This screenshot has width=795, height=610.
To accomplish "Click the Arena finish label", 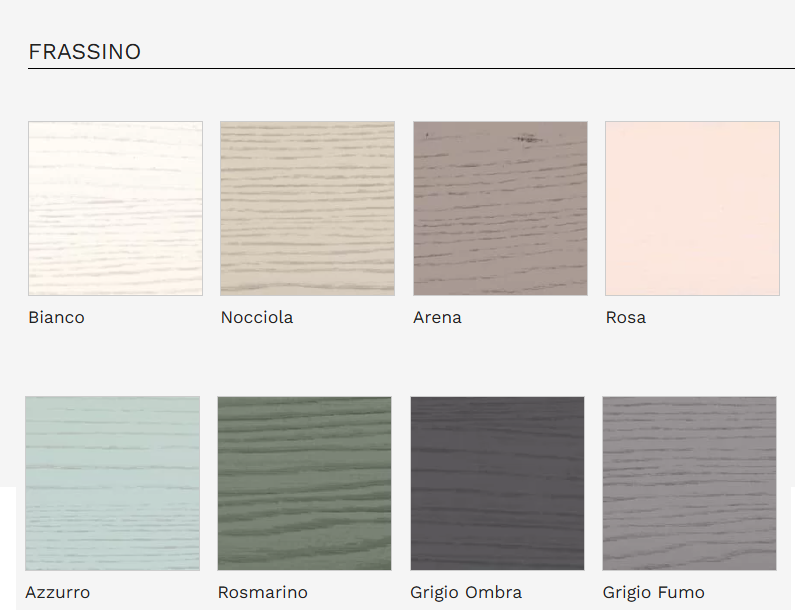I will (437, 317).
